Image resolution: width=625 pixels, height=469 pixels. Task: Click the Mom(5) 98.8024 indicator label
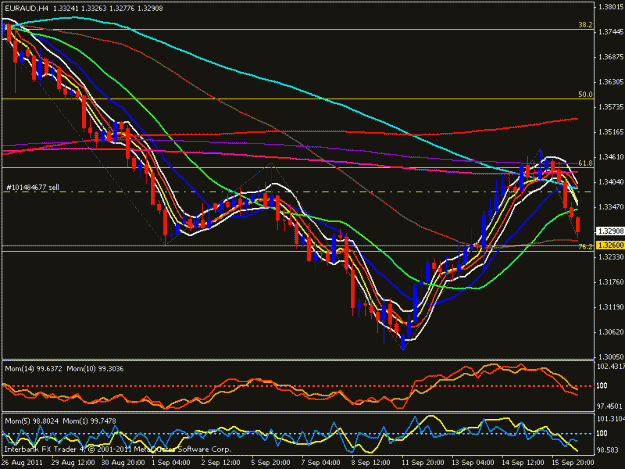(x=32, y=421)
